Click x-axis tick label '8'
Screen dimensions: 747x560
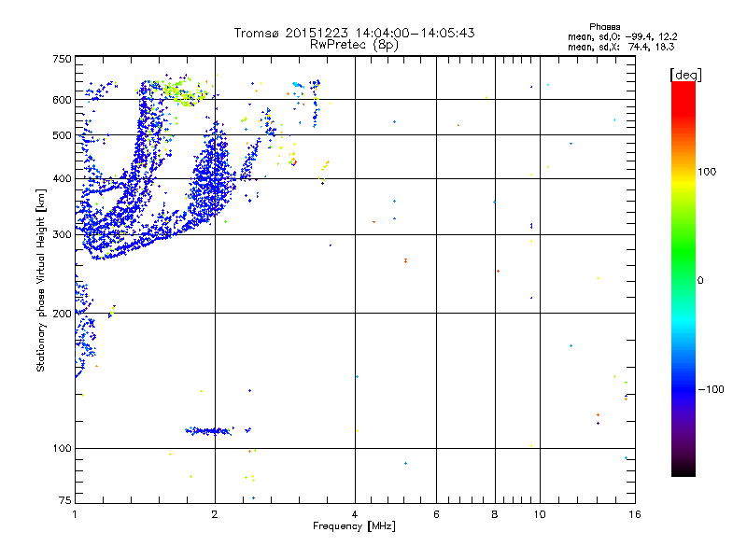pyautogui.click(x=495, y=514)
